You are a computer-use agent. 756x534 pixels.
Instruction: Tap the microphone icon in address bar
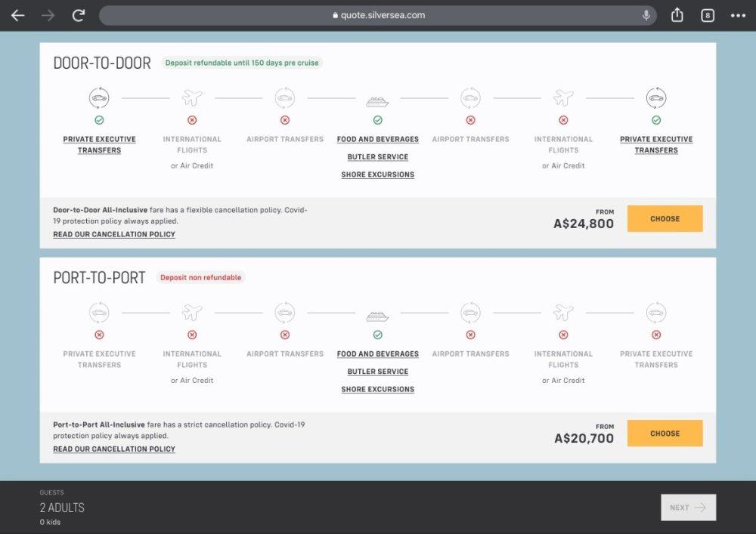pyautogui.click(x=646, y=15)
